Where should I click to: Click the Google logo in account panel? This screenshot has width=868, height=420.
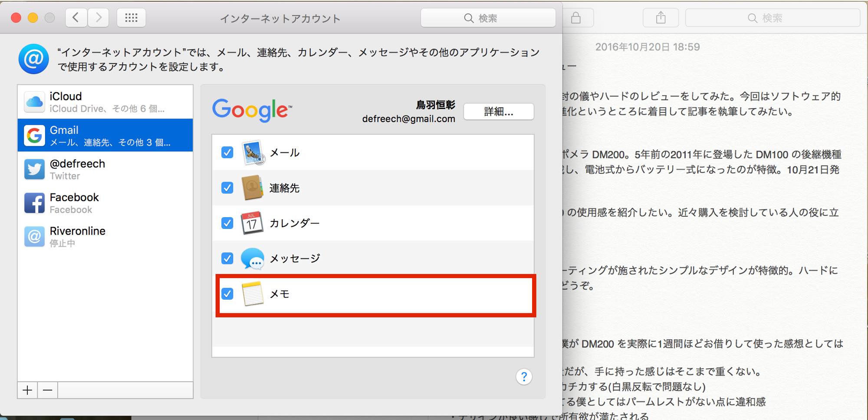(252, 110)
